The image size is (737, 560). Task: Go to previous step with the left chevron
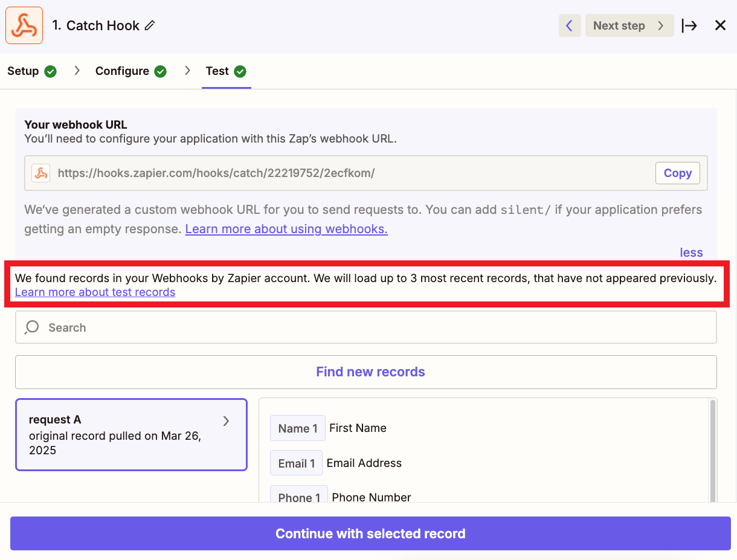point(570,25)
